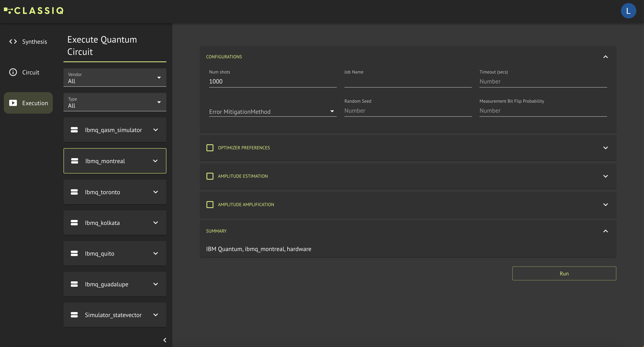Click the server icon beside Ibmq_kolkata
The width and height of the screenshot is (644, 347).
(x=74, y=222)
